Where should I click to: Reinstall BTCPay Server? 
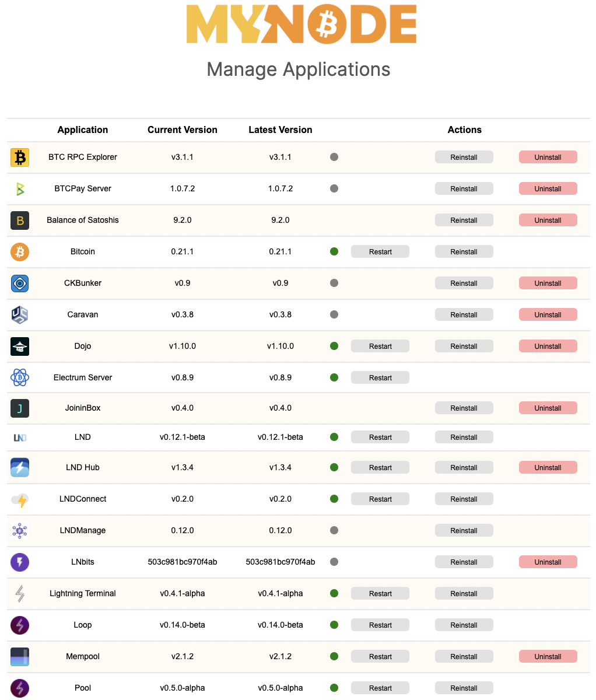coord(464,188)
